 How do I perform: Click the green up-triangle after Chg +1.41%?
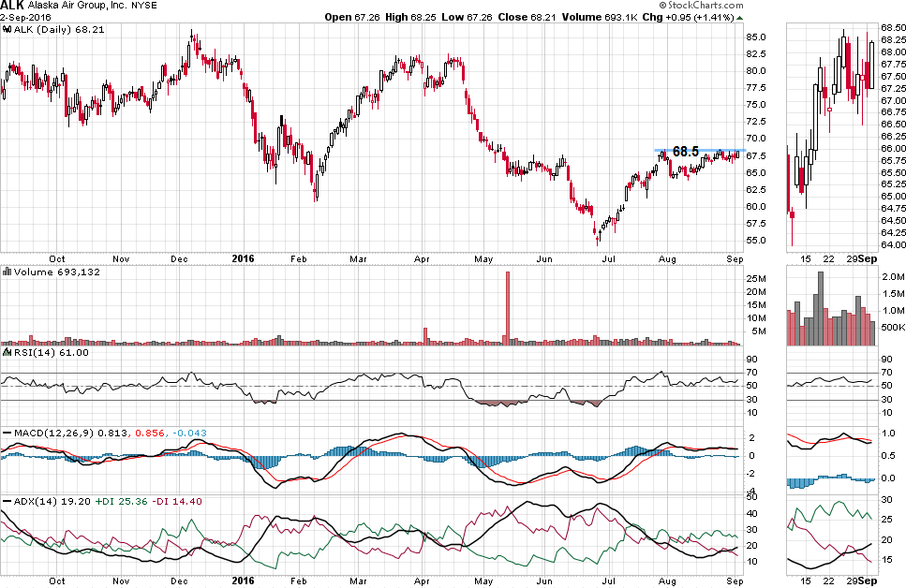[x=740, y=18]
